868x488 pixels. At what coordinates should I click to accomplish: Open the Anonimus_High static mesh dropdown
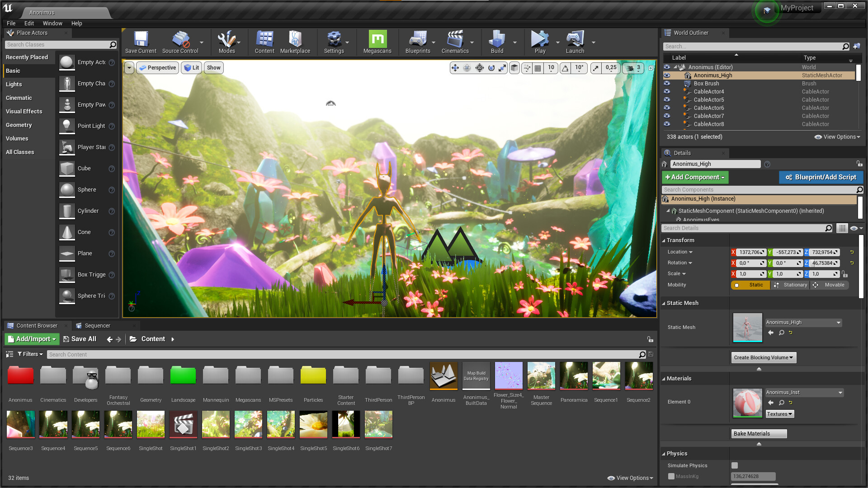pos(803,322)
